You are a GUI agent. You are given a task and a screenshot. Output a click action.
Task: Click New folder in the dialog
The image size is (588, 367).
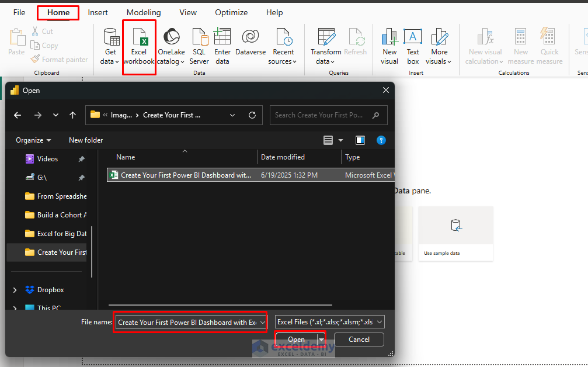pos(86,140)
